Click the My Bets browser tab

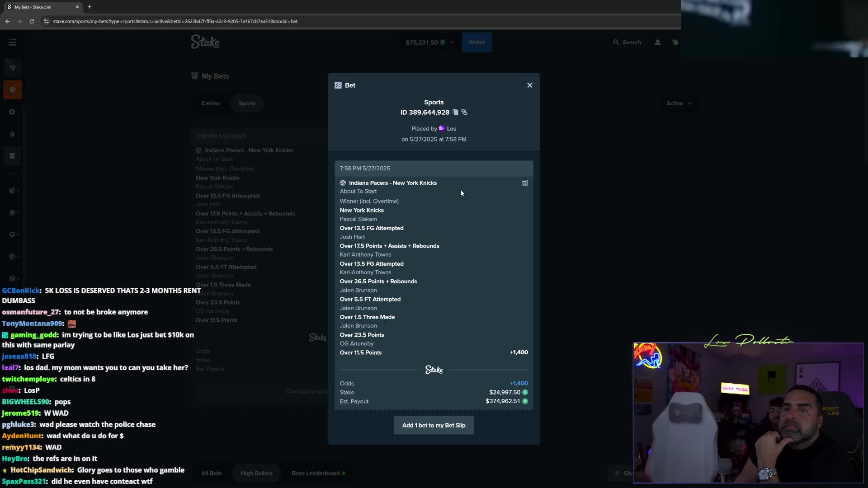[42, 7]
